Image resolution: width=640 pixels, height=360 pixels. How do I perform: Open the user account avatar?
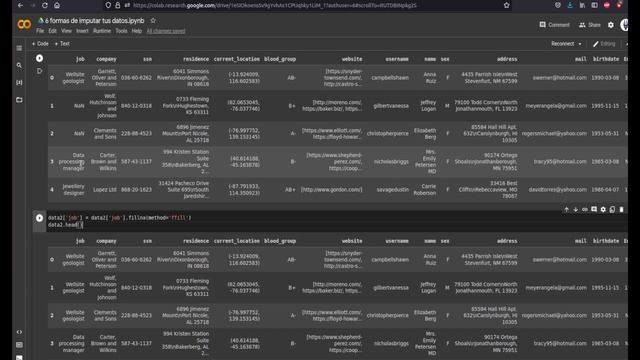624,25
